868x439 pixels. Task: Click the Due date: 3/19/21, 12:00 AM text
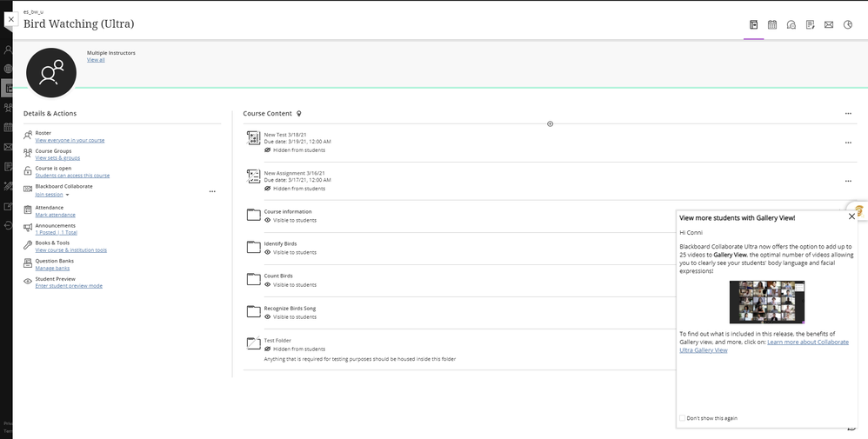pos(297,142)
